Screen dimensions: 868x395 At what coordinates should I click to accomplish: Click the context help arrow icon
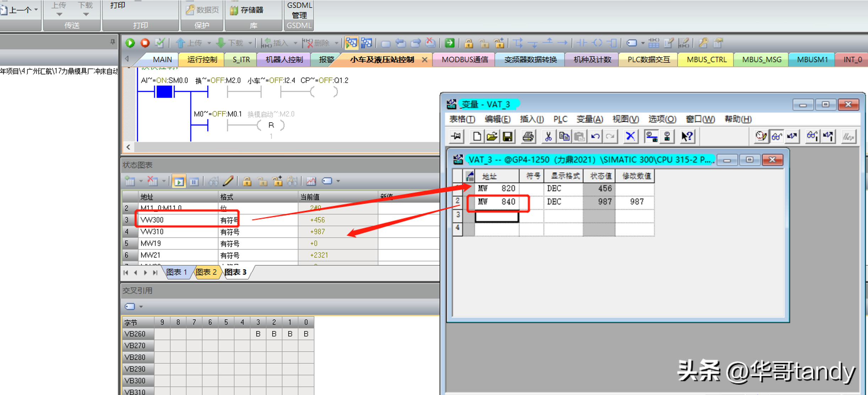(687, 136)
